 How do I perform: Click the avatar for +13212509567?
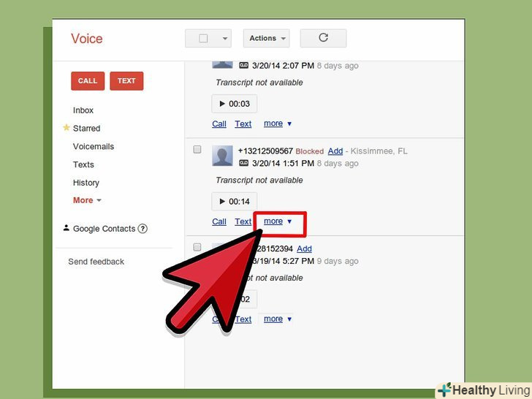pyautogui.click(x=222, y=156)
